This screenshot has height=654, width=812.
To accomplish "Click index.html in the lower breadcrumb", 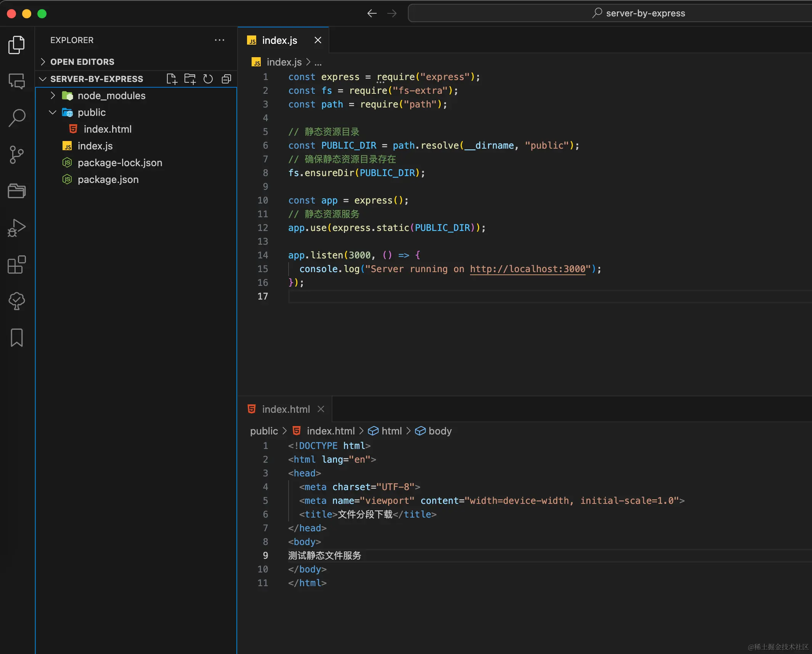I will pos(331,431).
